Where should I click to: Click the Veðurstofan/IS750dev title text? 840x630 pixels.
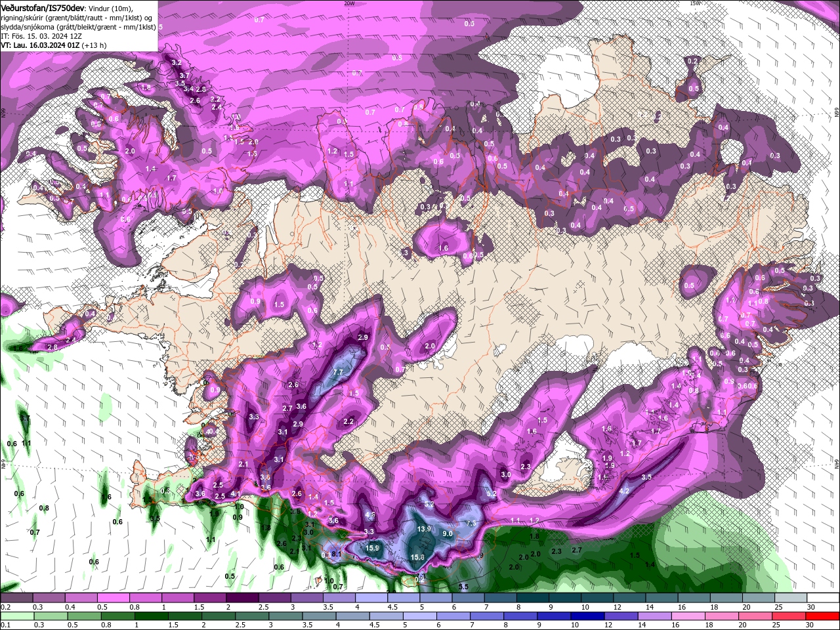pos(43,8)
